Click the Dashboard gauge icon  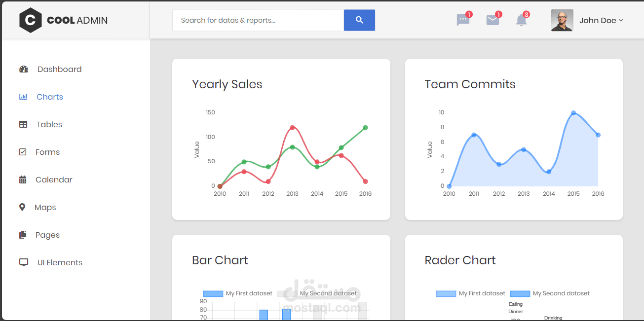(24, 69)
